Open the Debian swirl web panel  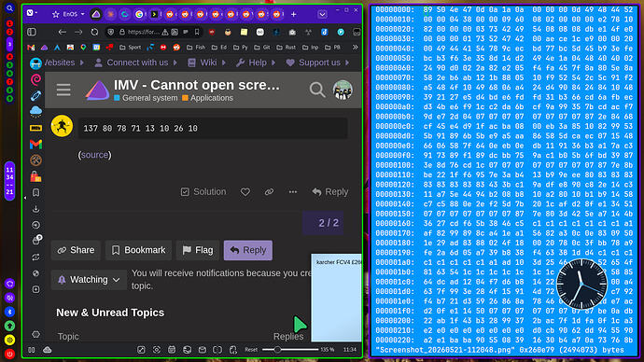(35, 79)
